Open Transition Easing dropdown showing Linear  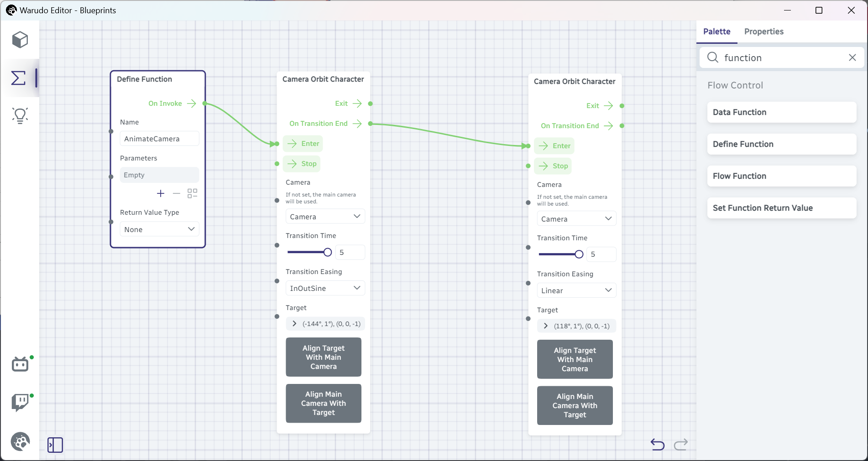pyautogui.click(x=577, y=290)
